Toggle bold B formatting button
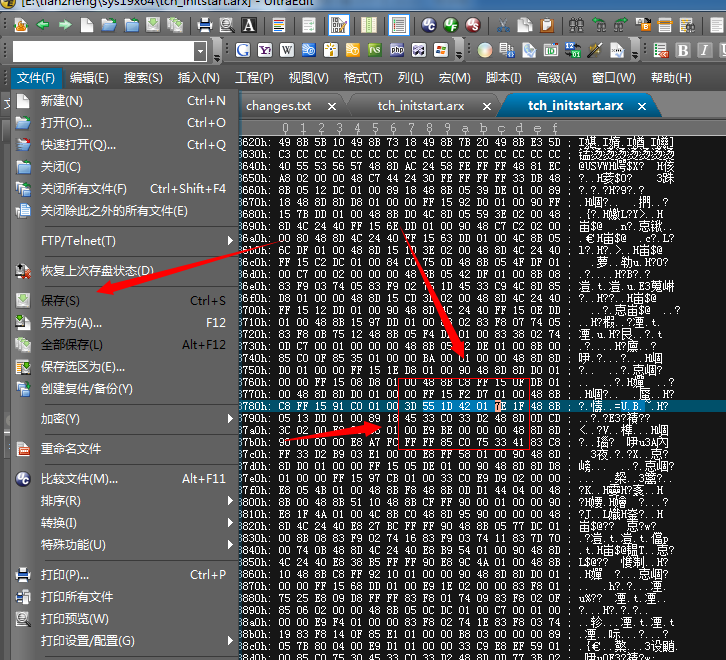 coord(682,50)
